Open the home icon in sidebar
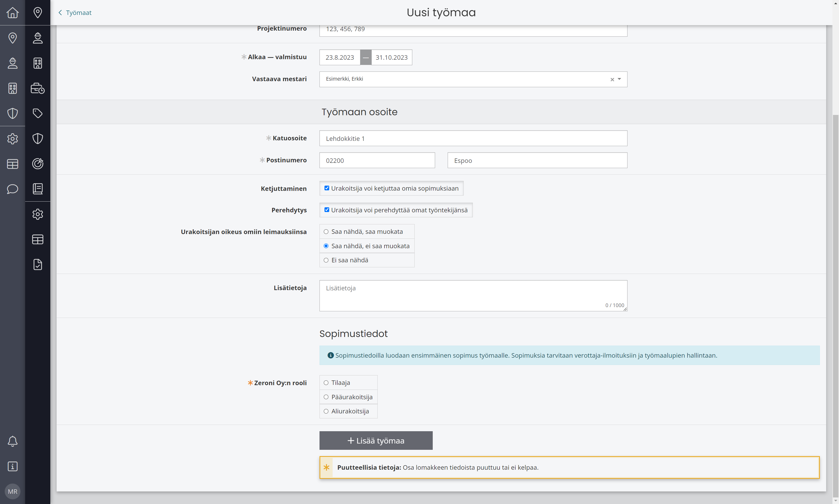This screenshot has width=839, height=504. pyautogui.click(x=13, y=13)
